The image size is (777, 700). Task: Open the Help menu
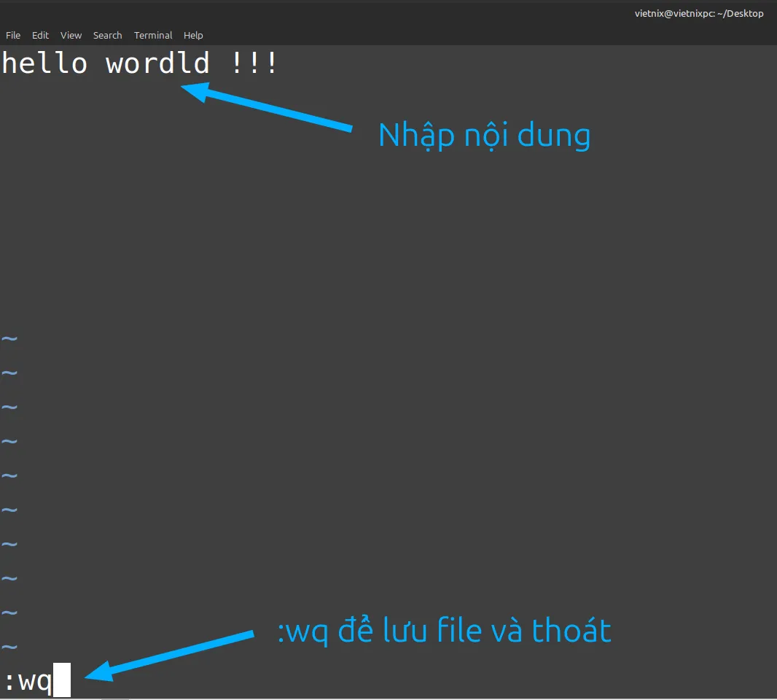click(193, 35)
